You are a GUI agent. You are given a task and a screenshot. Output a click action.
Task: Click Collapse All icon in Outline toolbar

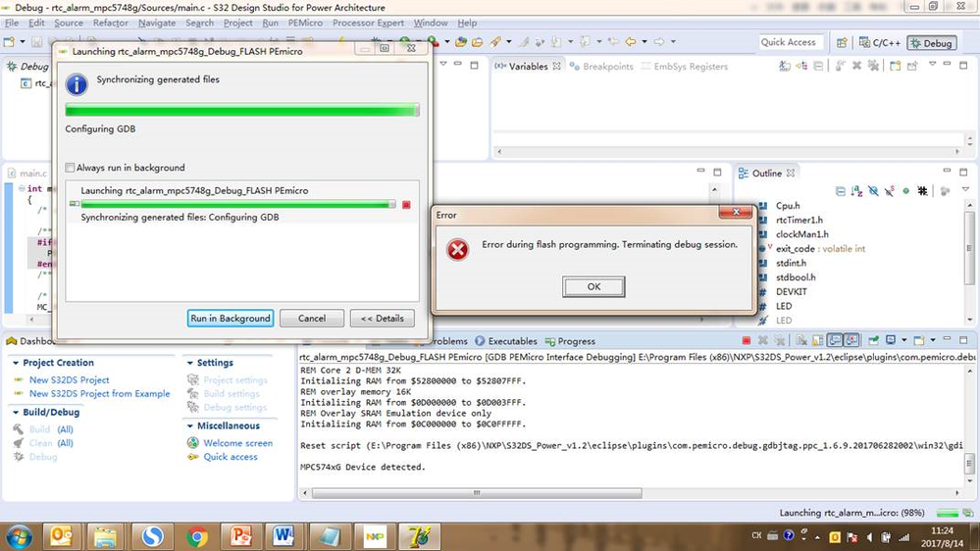pos(840,191)
